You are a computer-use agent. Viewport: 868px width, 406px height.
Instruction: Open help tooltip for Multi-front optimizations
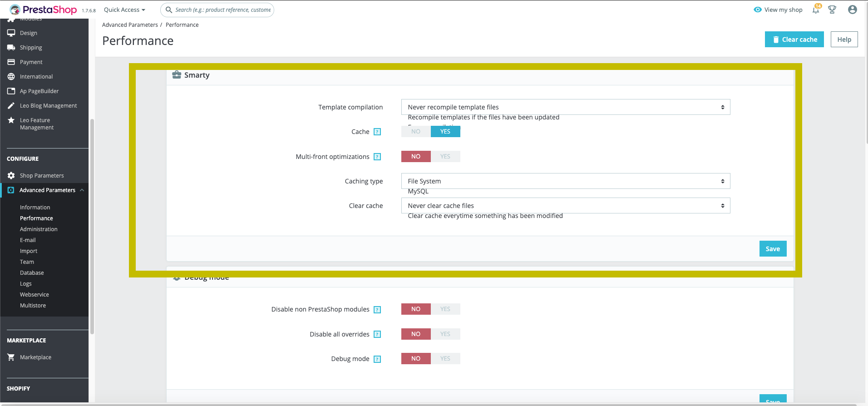[377, 157]
